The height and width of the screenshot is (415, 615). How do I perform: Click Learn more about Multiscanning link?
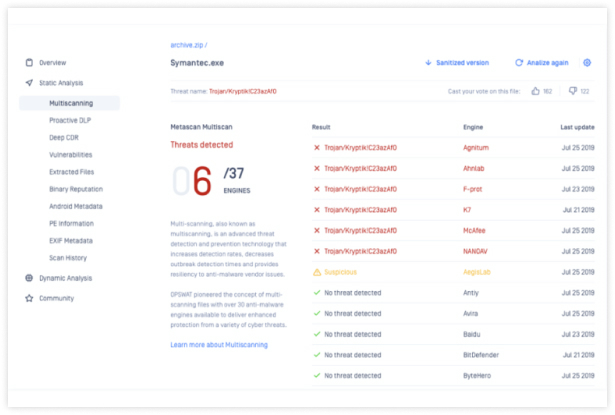tap(219, 345)
